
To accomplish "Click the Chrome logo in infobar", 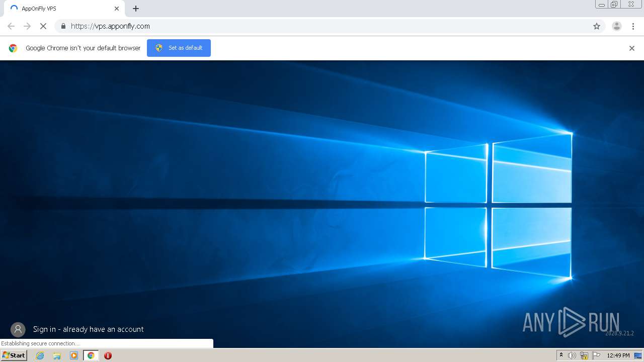I will [13, 48].
